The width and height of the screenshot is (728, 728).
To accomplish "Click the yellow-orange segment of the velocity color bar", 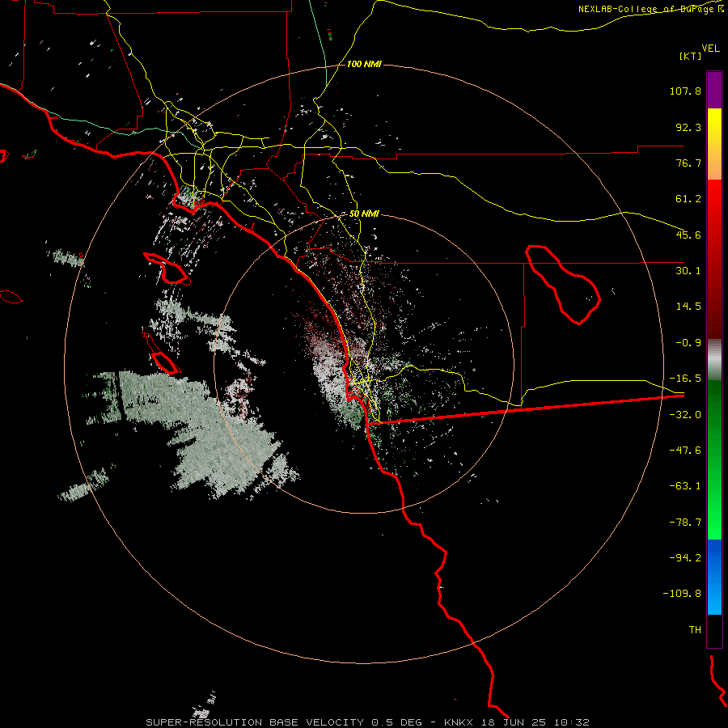I will coord(714,144).
